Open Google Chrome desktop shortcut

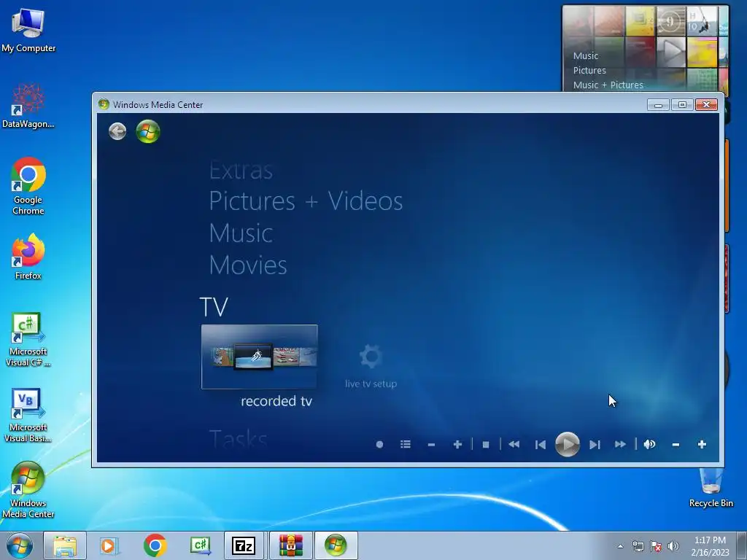(28, 186)
